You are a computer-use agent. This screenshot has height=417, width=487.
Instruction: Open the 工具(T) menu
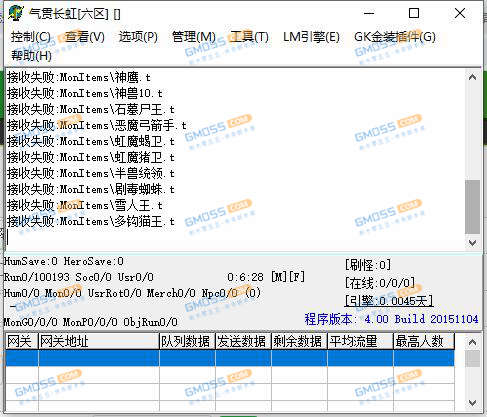249,37
